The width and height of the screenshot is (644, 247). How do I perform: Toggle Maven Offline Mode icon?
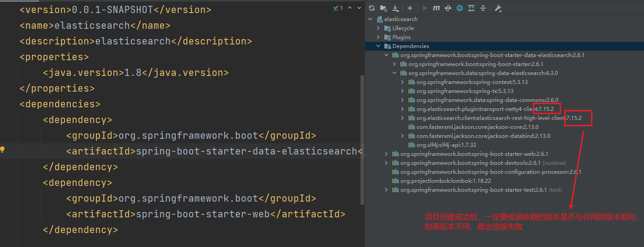448,8
